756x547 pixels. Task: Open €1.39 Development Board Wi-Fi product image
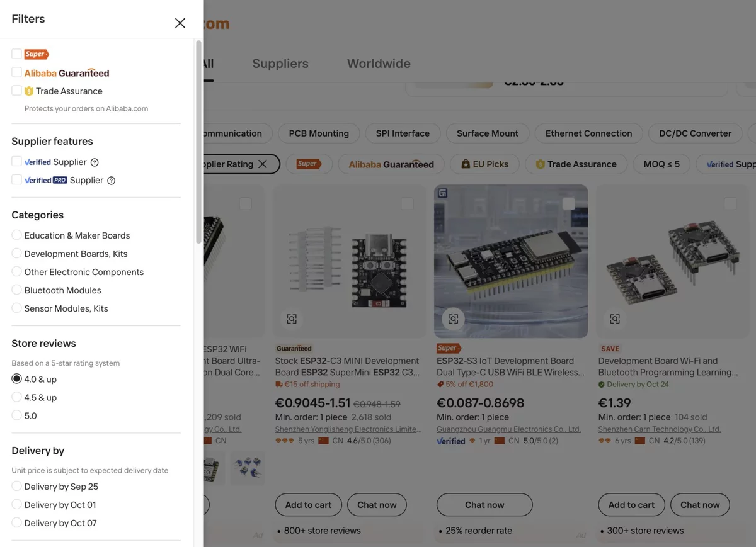tap(673, 261)
